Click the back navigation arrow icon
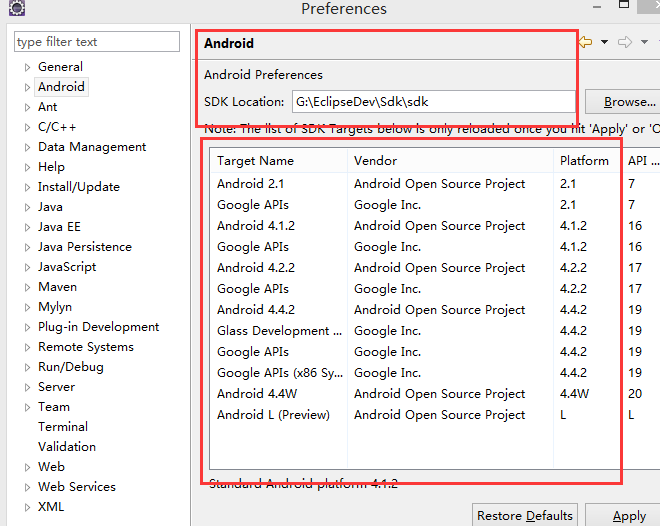This screenshot has width=664, height=526. pos(587,42)
